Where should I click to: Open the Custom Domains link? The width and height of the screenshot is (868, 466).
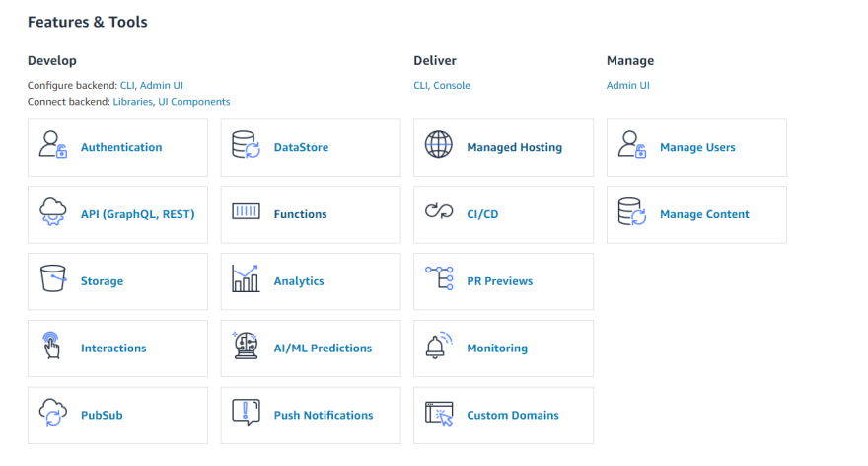click(513, 415)
